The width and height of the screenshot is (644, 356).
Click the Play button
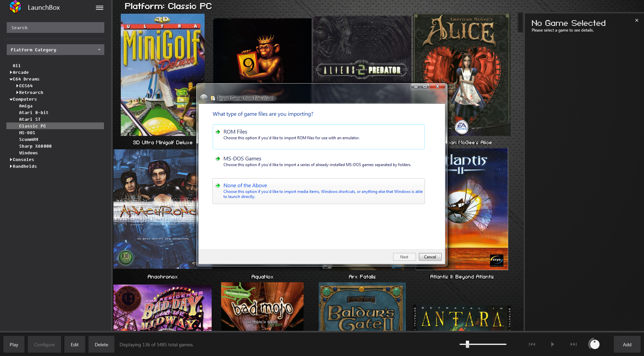14,345
